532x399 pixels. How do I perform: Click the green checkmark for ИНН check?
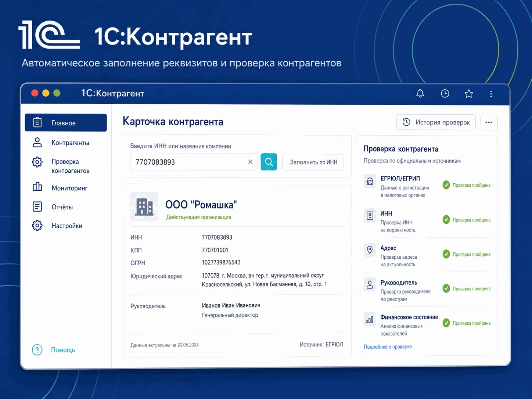click(446, 220)
